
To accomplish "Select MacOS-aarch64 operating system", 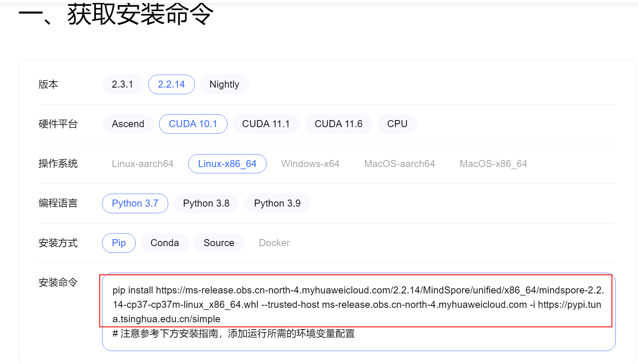I will [399, 163].
